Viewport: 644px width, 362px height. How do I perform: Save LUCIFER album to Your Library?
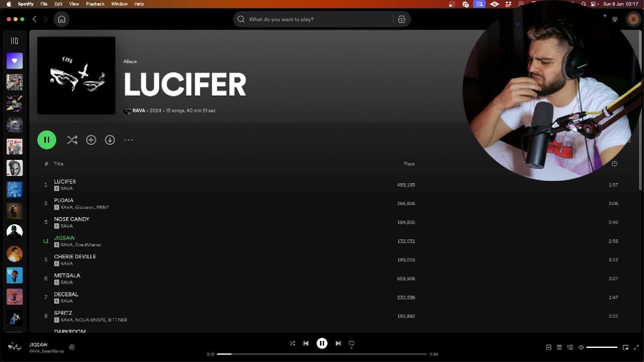click(x=91, y=140)
